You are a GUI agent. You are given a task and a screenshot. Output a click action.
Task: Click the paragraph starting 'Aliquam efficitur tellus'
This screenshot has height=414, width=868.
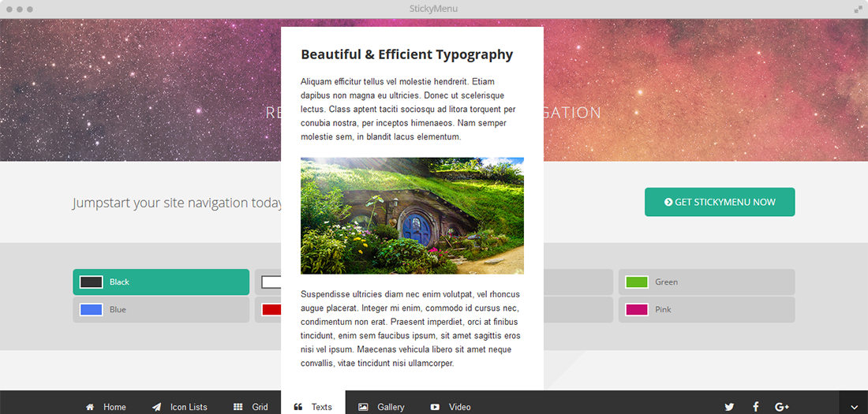click(409, 109)
